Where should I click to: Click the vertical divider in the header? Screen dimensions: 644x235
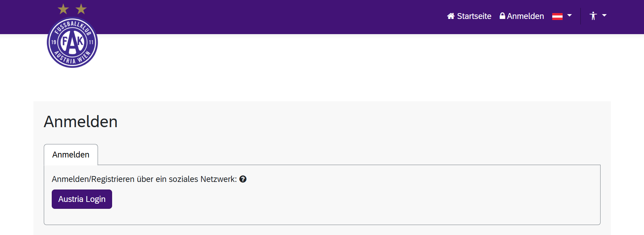coord(581,16)
